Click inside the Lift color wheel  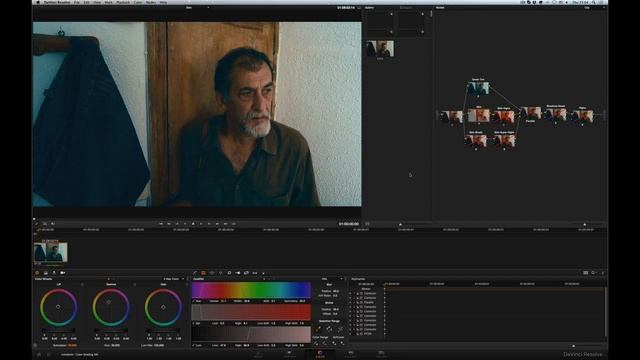pyautogui.click(x=58, y=307)
